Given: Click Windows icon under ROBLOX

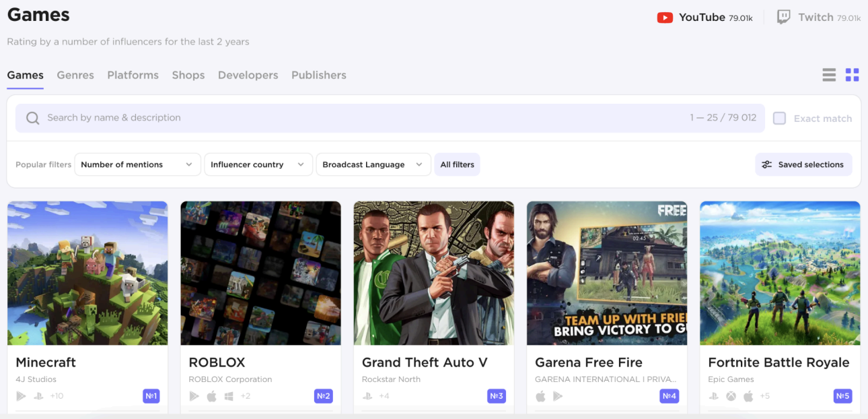Looking at the screenshot, I should pos(229,396).
